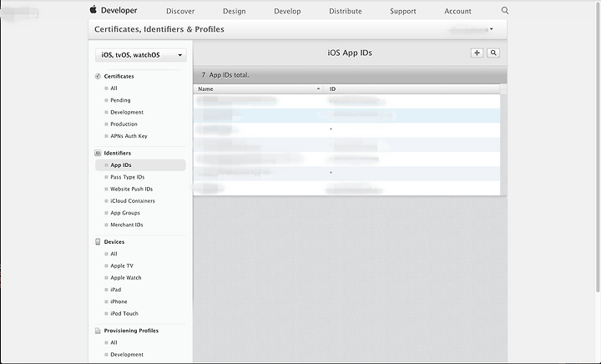Select All under Certificates

pos(114,88)
